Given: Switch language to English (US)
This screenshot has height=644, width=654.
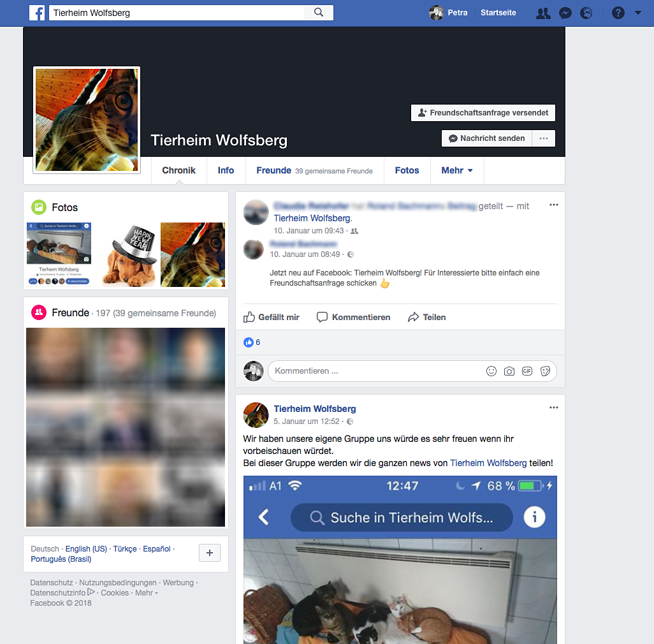Looking at the screenshot, I should pyautogui.click(x=86, y=549).
